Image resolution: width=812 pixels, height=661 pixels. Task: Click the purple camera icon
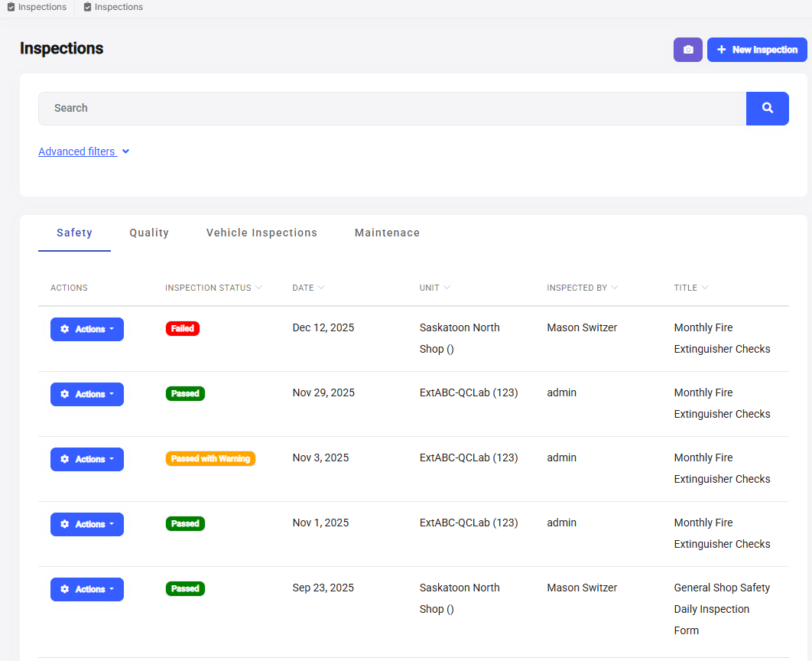(x=687, y=49)
